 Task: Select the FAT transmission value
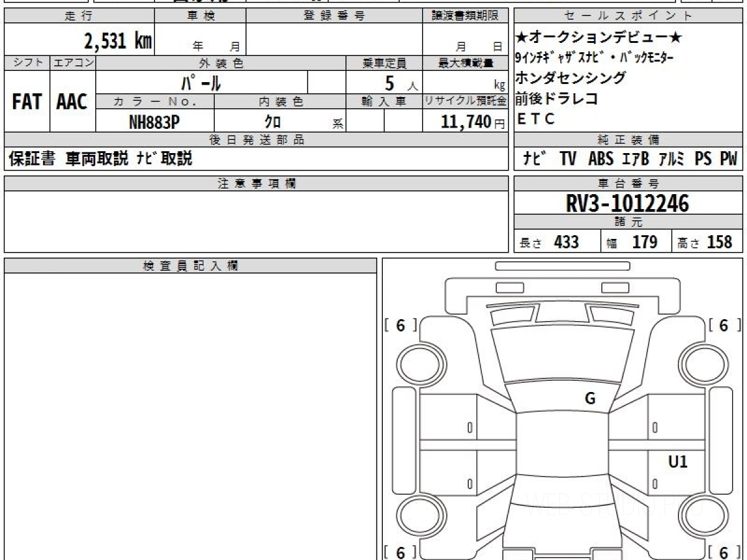pyautogui.click(x=27, y=101)
